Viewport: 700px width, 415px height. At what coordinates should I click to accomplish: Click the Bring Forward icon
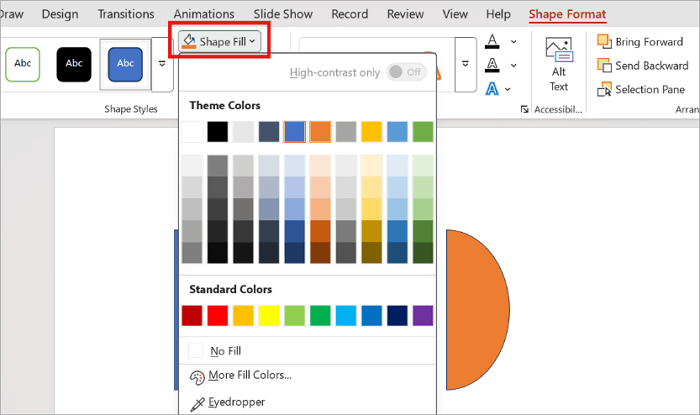(x=604, y=41)
